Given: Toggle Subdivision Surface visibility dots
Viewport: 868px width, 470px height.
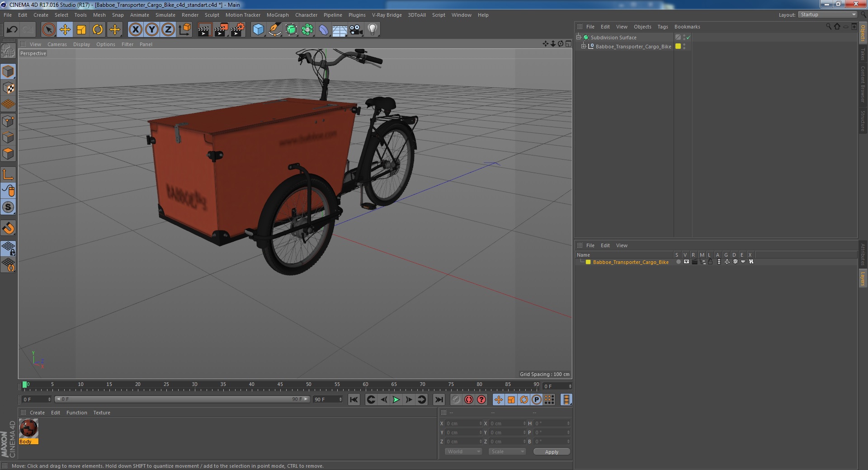Looking at the screenshot, I should pos(684,38).
